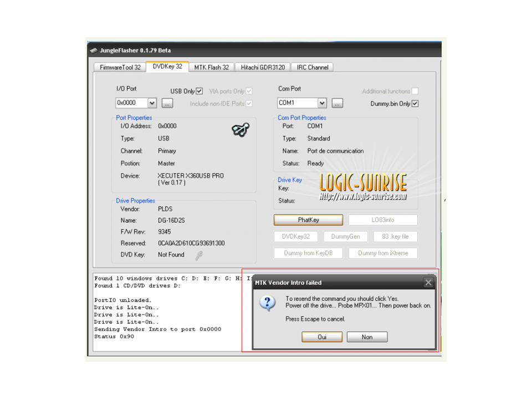Click the question mark icon in the dialog
This screenshot has width=532, height=399.
(x=267, y=303)
